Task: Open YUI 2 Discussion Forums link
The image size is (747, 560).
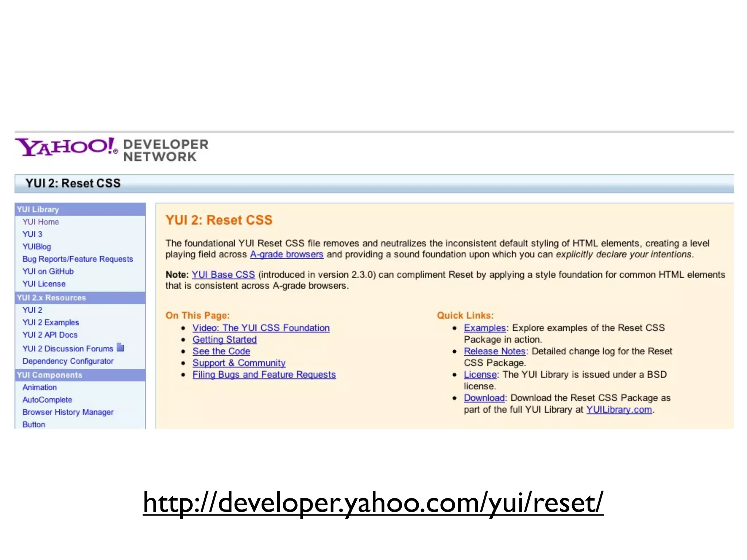Action: click(x=68, y=349)
